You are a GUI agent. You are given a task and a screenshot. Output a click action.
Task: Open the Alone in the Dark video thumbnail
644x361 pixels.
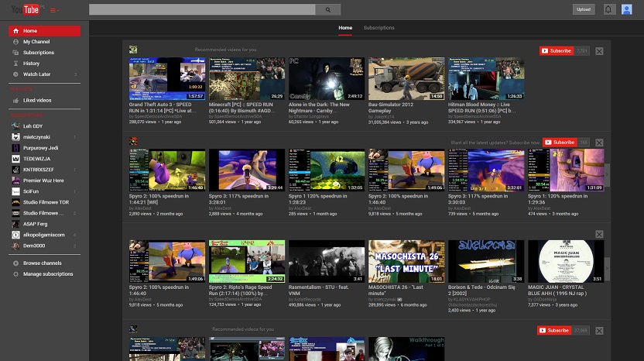coord(327,78)
